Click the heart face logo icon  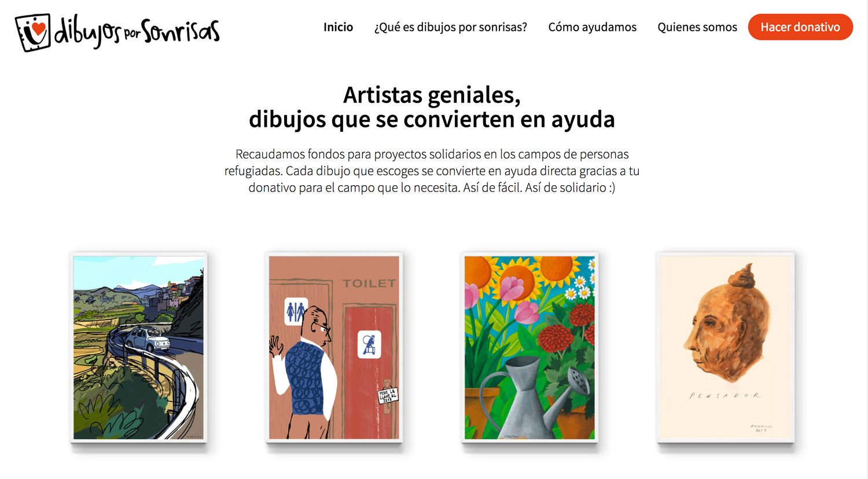click(x=32, y=32)
